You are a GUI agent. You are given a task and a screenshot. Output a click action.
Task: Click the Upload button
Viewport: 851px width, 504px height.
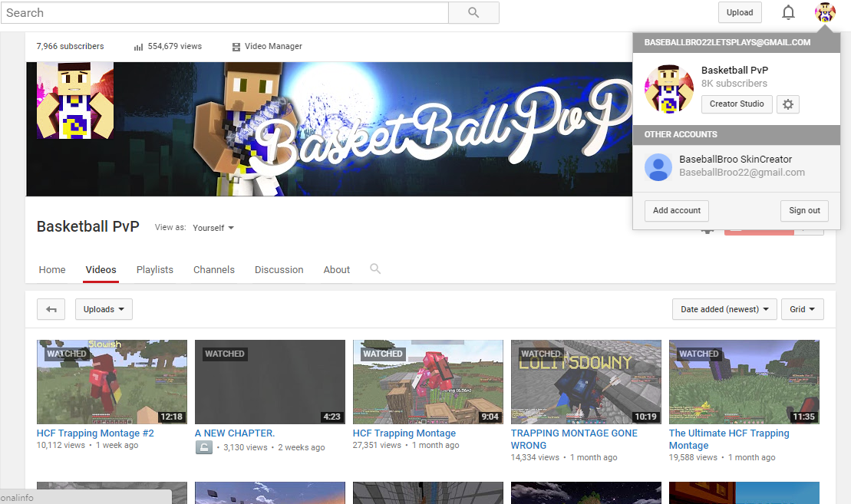(740, 12)
